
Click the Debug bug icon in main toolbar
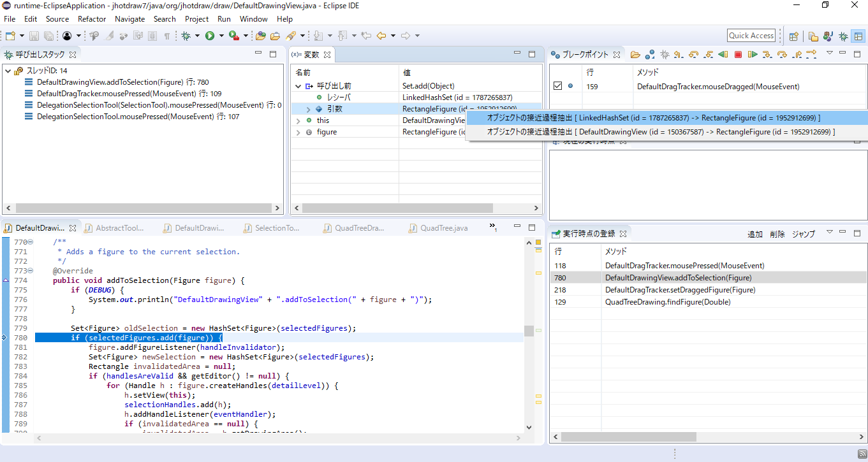click(x=186, y=36)
